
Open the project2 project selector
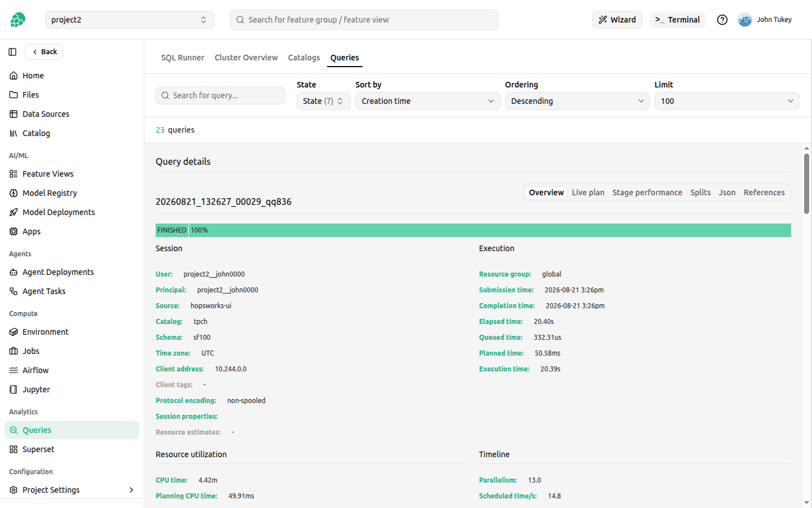[130, 20]
